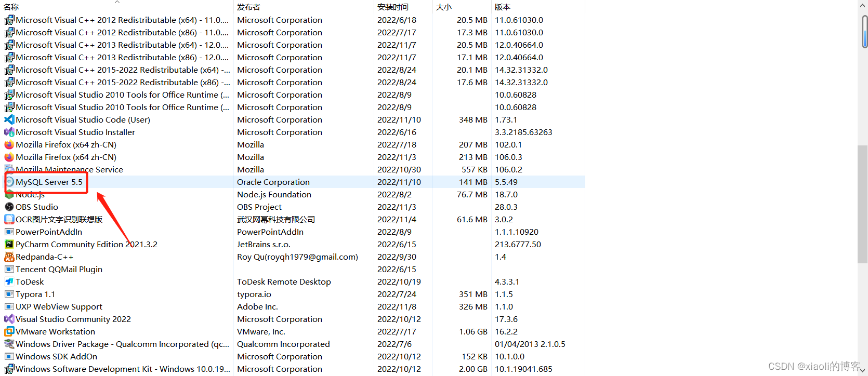The image size is (868, 376).
Task: Select the MySQL Server 5.5 entry
Action: pyautogui.click(x=294, y=182)
